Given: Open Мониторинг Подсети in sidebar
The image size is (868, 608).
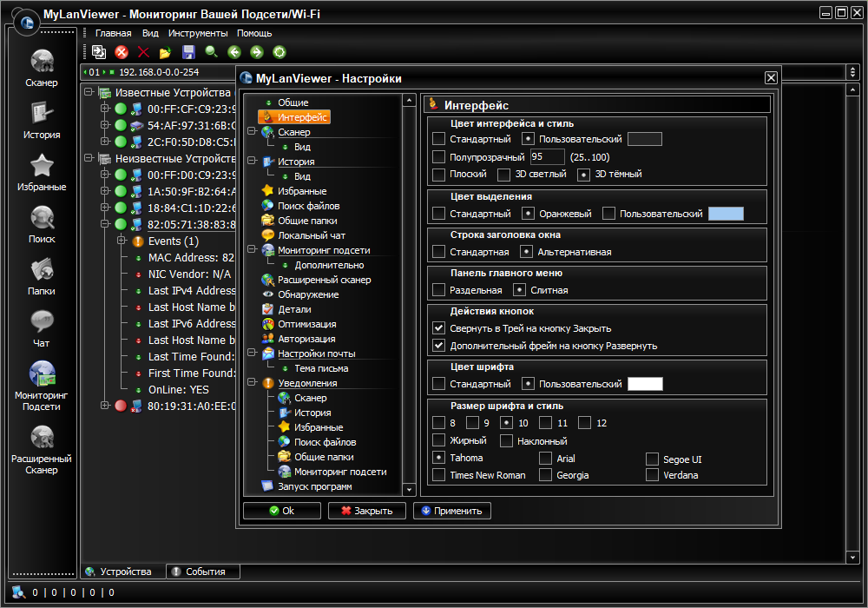Looking at the screenshot, I should point(42,385).
